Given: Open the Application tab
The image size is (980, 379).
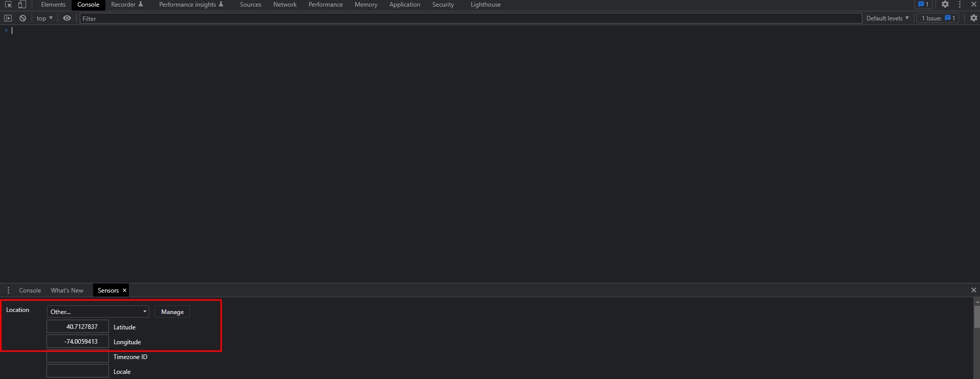Looking at the screenshot, I should [405, 5].
